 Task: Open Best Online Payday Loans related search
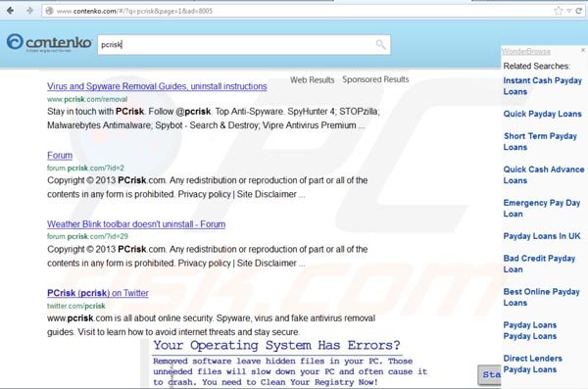pos(542,297)
